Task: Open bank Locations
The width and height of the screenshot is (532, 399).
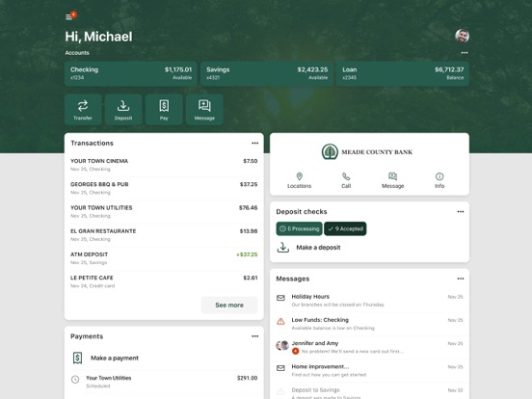Action: coord(299,180)
